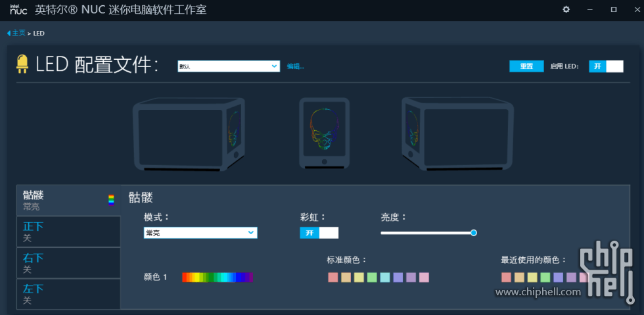Pick the cyan standard color swatch

click(x=385, y=277)
